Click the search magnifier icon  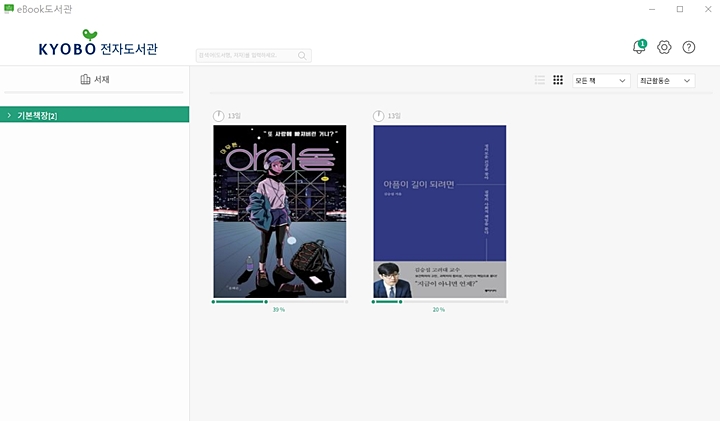tap(302, 56)
